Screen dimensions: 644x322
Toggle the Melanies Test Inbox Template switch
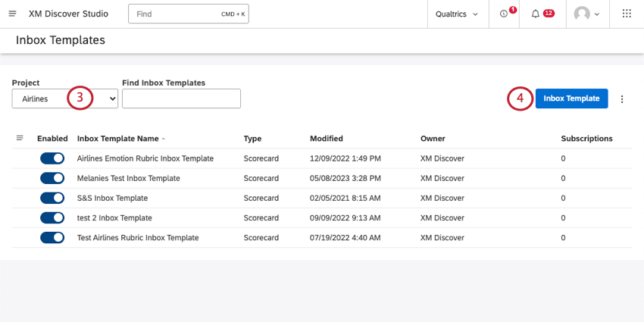coord(52,178)
